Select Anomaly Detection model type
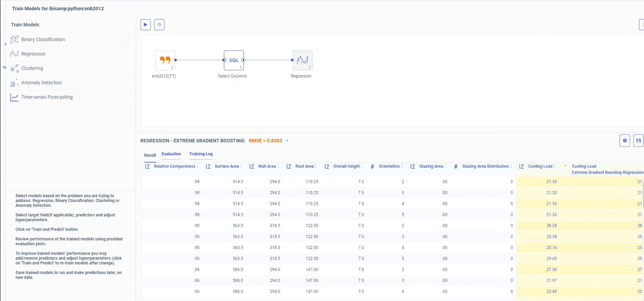This screenshot has width=644, height=301. [x=41, y=83]
